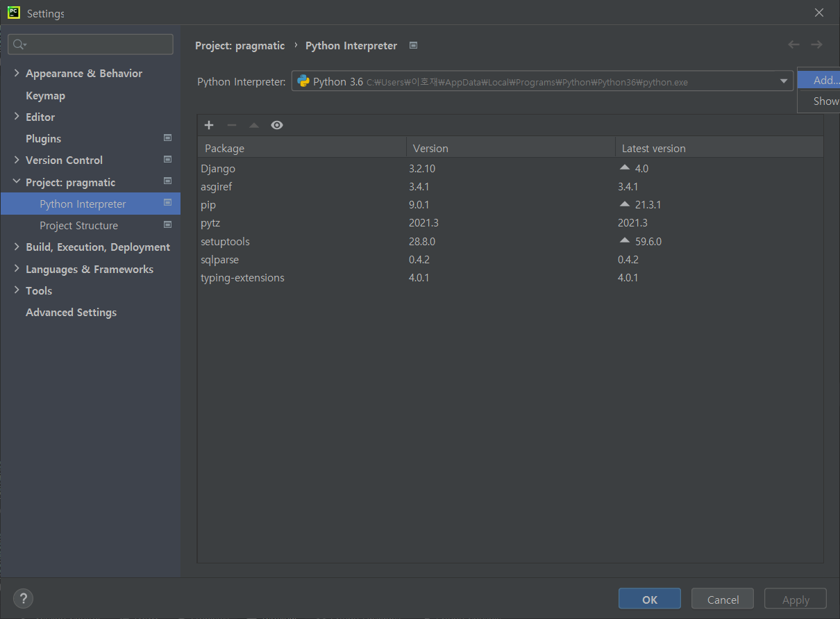Open the Plugins settings page

43,138
